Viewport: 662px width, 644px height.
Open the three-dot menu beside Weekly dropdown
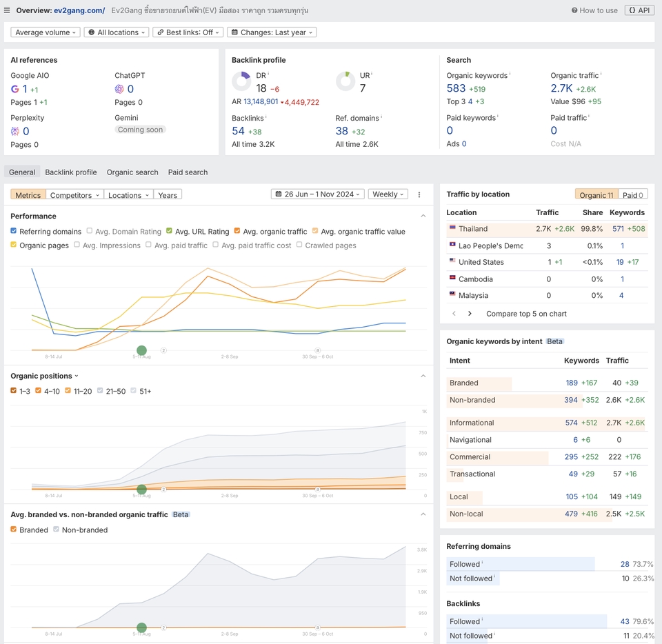419,194
